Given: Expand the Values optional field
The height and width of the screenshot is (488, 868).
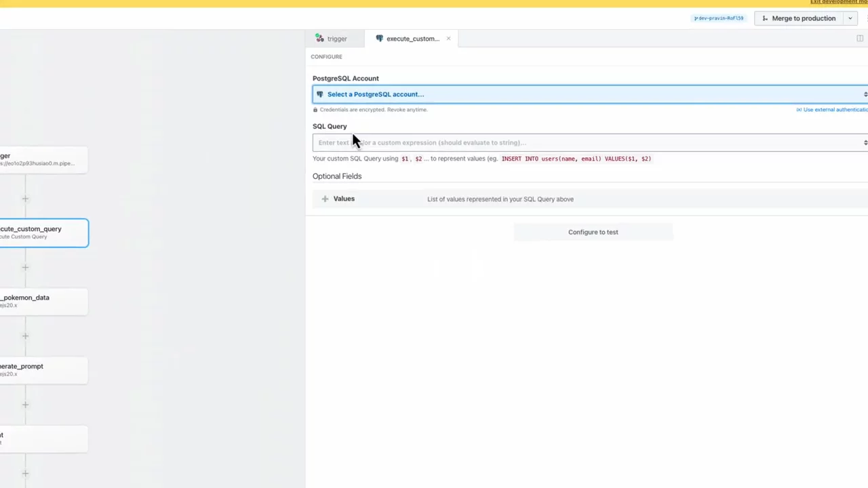Looking at the screenshot, I should pos(344,199).
